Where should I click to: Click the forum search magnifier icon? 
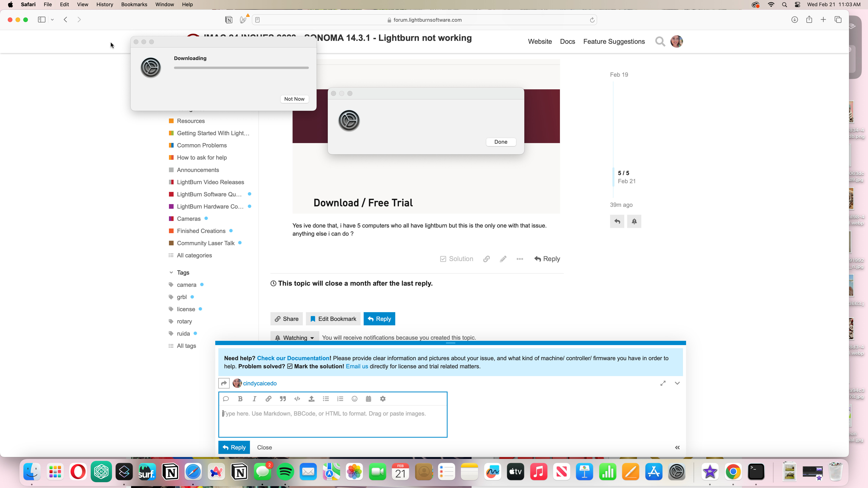click(660, 41)
